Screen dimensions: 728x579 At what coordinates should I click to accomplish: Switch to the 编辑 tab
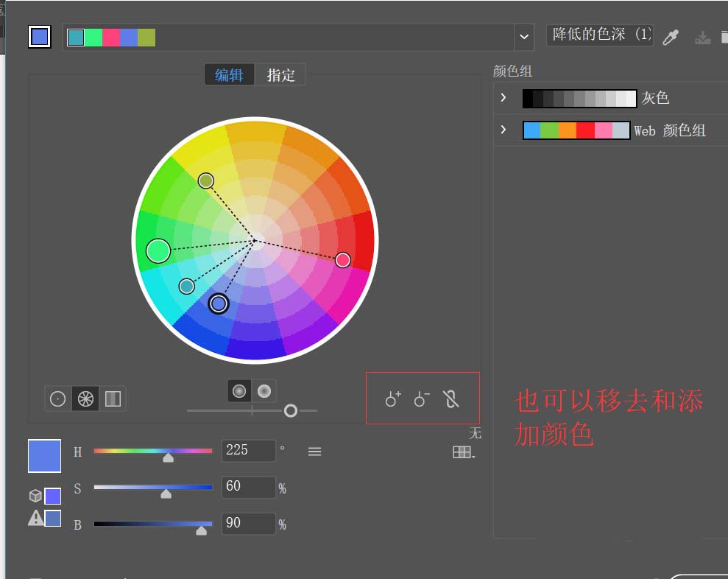pyautogui.click(x=230, y=75)
